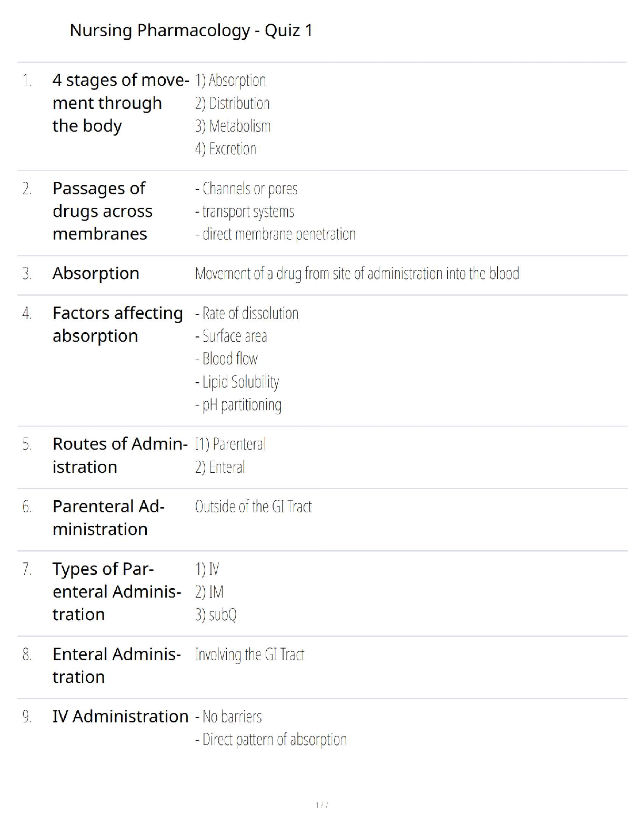Click the 'Nursing Pharmacology - Quiz 1' title
Viewport: 644px width, 834px height.
click(x=191, y=31)
